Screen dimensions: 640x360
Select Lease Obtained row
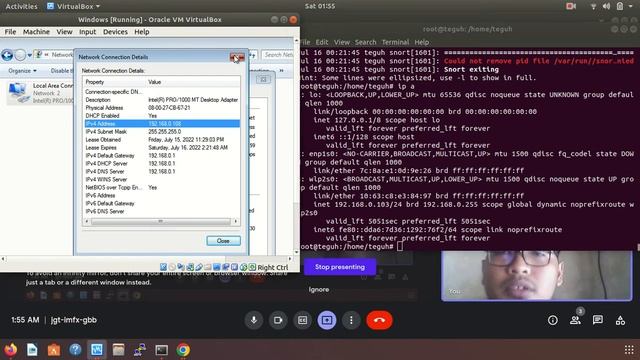click(x=162, y=140)
